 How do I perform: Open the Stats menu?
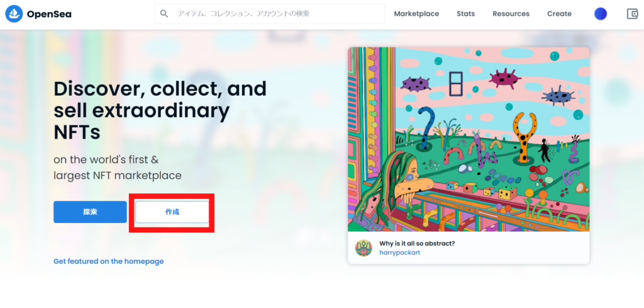466,14
